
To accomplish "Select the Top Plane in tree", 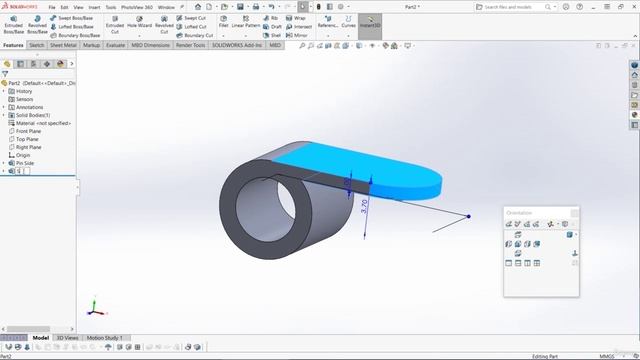I will pyautogui.click(x=24, y=139).
